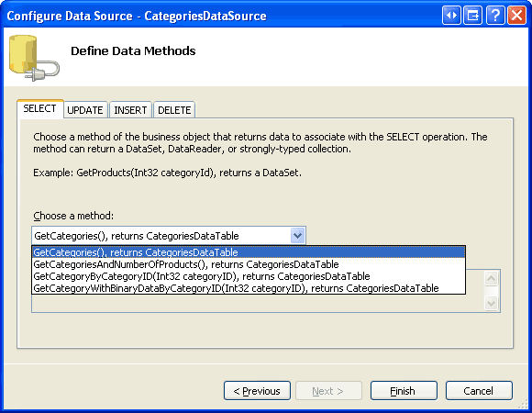Select GetCategoryByCategoryID(Int32 categoryID) method

(x=249, y=276)
